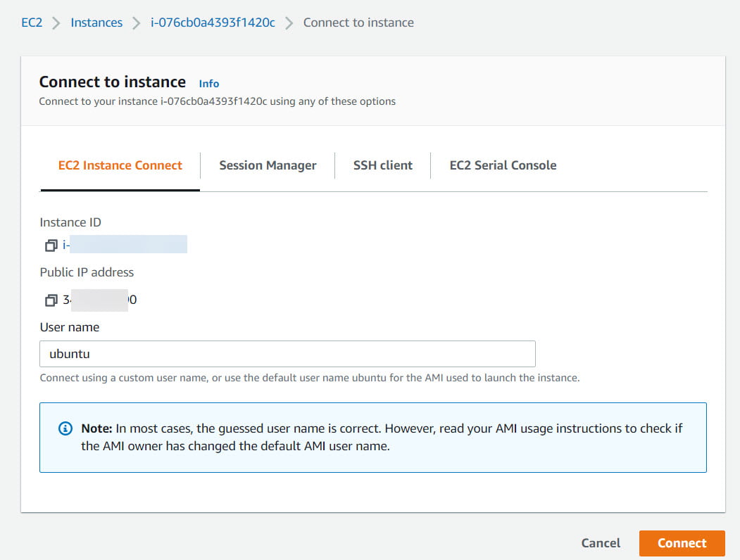
Task: Open the EC2 breadcrumb link
Action: click(x=32, y=23)
